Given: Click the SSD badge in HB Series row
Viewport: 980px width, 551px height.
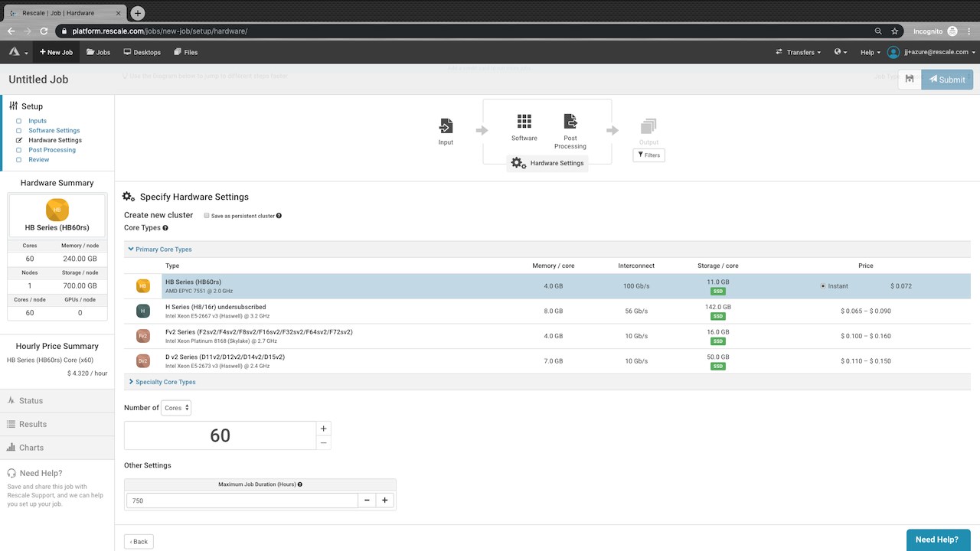Looking at the screenshot, I should [718, 292].
